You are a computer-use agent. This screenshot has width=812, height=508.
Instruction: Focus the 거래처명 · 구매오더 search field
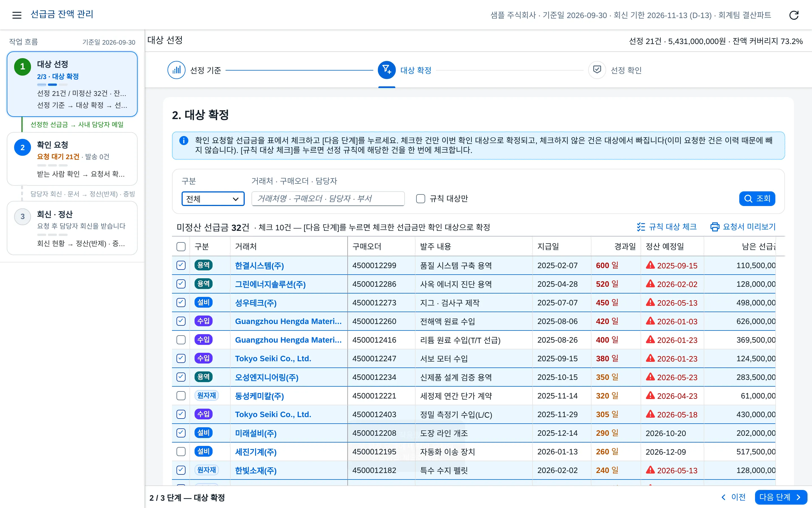pyautogui.click(x=328, y=199)
